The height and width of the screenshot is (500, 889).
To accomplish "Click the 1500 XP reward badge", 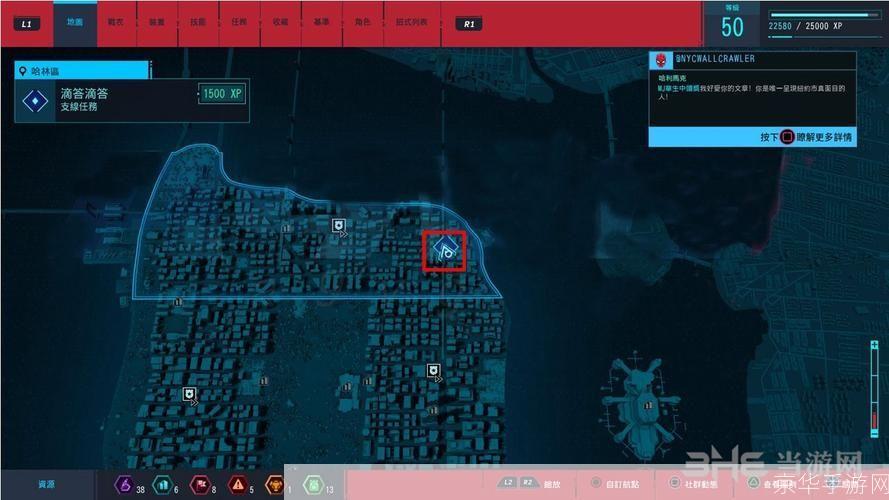I will (x=222, y=94).
